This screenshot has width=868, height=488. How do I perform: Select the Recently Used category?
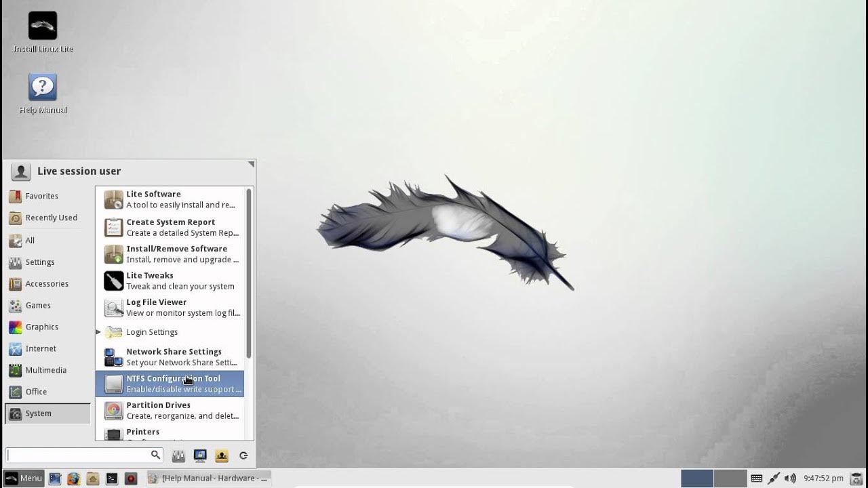point(47,218)
